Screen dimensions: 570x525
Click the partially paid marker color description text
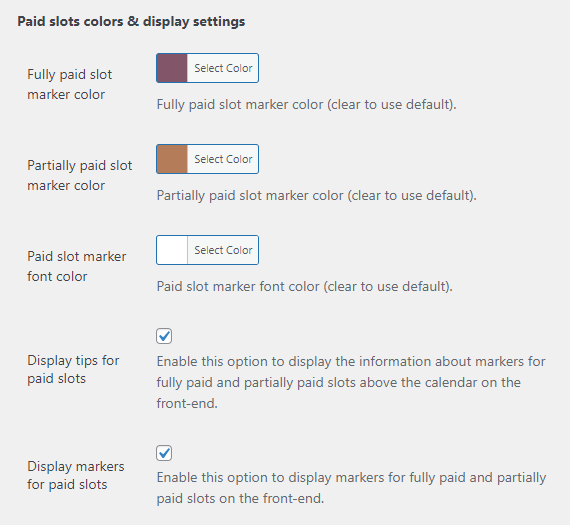click(x=317, y=196)
